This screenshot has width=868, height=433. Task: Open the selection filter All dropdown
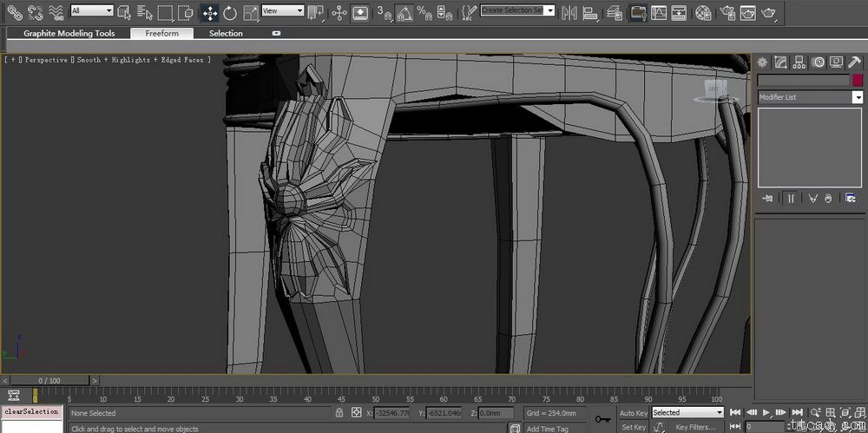[91, 10]
